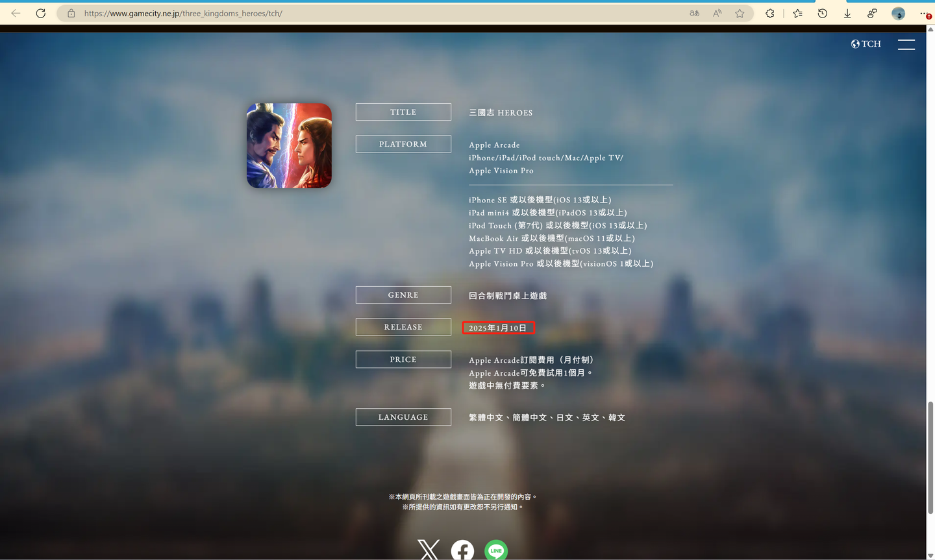The width and height of the screenshot is (935, 560).
Task: Open the browser sharing/collections icon
Action: point(872,13)
